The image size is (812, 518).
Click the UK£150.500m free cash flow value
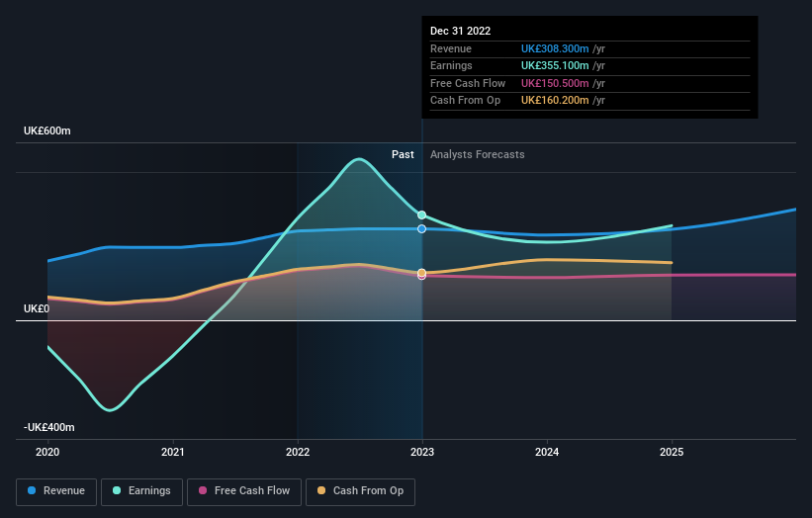point(555,83)
